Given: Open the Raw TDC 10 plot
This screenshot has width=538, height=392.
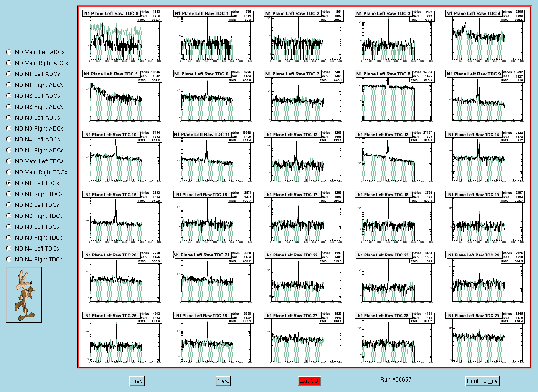Looking at the screenshot, I should point(122,157).
